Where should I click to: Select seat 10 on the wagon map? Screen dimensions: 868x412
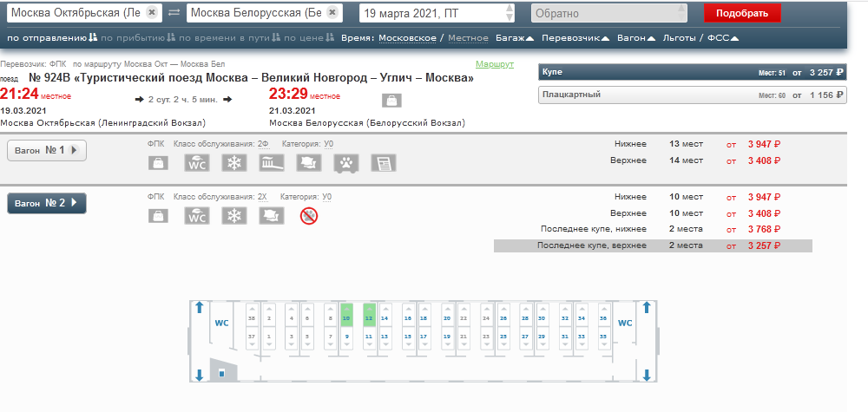(x=345, y=318)
